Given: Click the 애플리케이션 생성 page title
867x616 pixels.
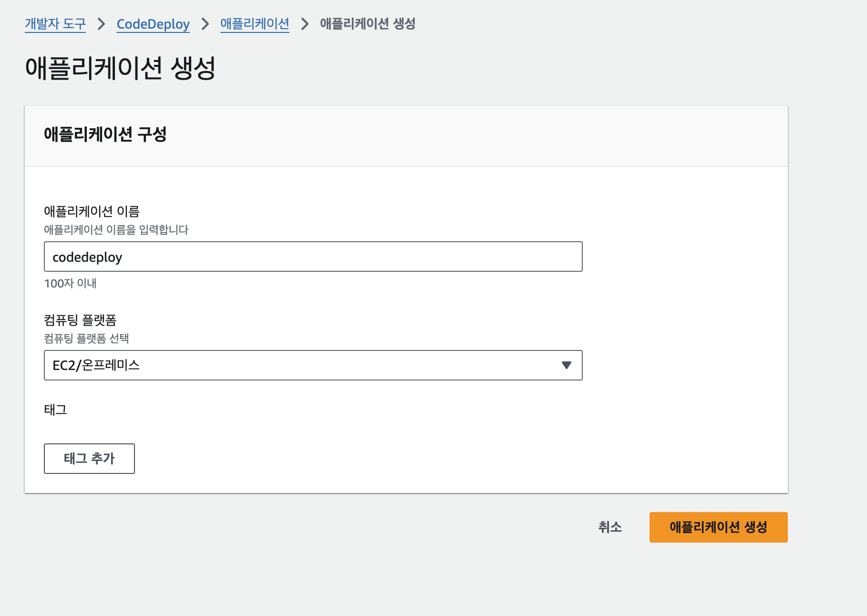Looking at the screenshot, I should [x=121, y=68].
